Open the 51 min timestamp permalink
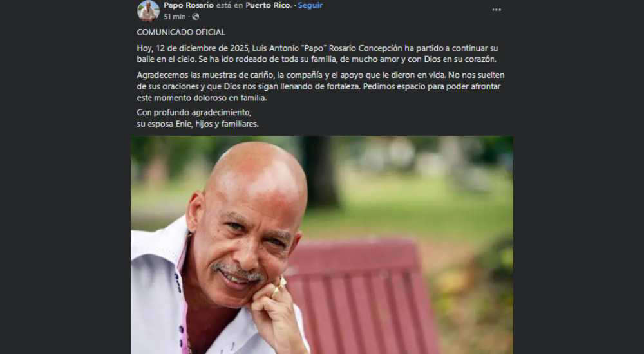 (x=175, y=17)
